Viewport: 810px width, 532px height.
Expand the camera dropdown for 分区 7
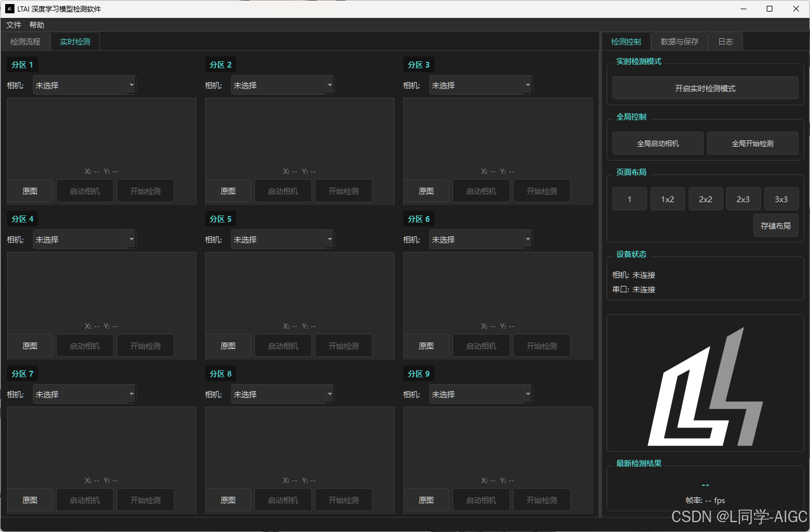coord(84,395)
